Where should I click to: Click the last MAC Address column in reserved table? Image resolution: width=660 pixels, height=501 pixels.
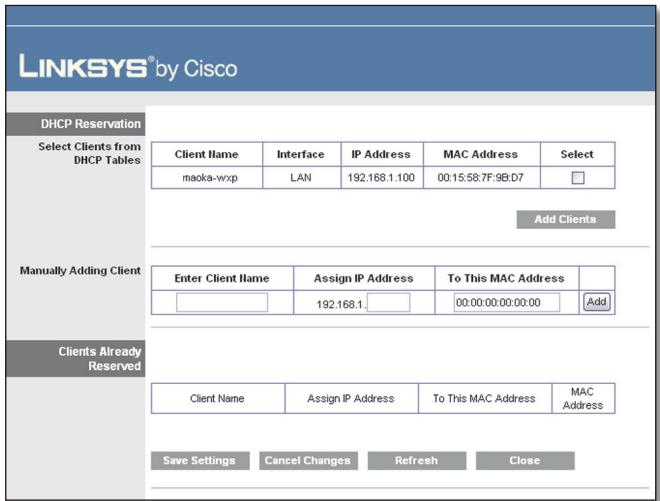click(583, 398)
